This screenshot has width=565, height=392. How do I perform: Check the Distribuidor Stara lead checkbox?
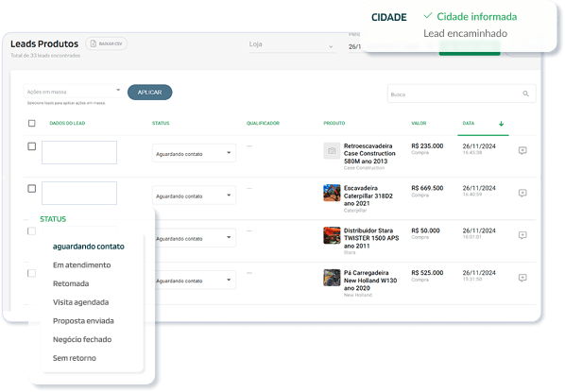click(32, 230)
